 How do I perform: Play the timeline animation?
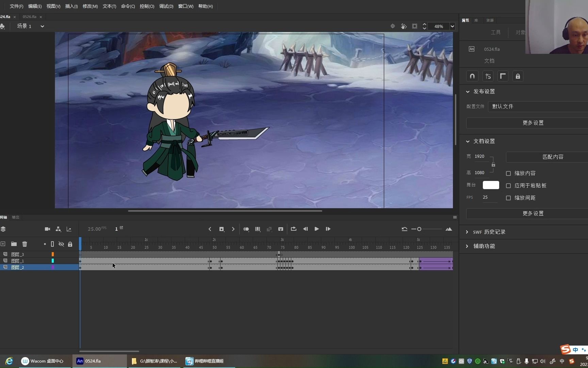[x=317, y=229]
